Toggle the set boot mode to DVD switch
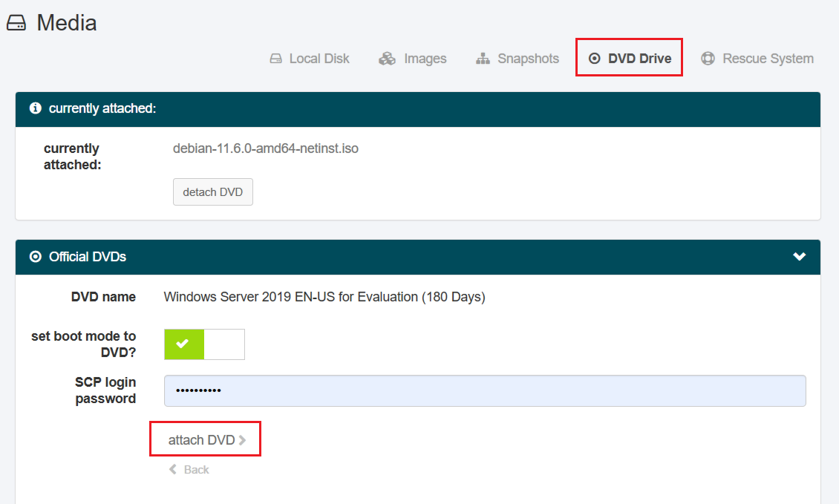The width and height of the screenshot is (839, 504). 204,344
